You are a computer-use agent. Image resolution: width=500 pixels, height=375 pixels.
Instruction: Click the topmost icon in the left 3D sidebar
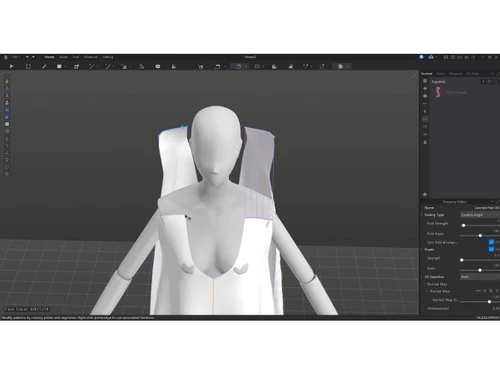coord(7,81)
